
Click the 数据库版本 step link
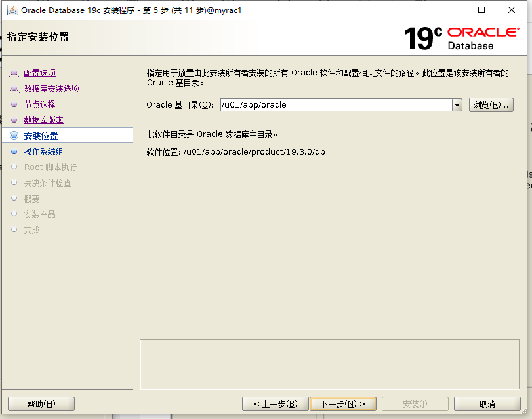pyautogui.click(x=43, y=119)
